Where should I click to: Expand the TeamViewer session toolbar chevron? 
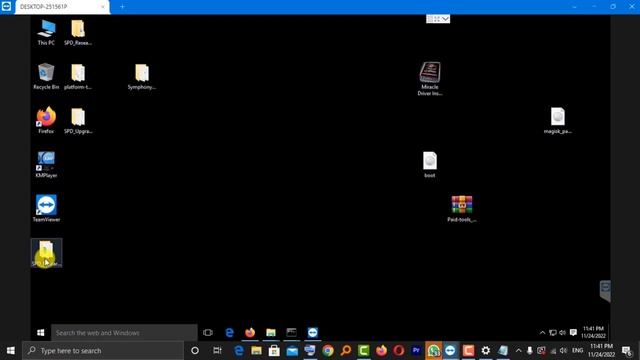pos(445,19)
